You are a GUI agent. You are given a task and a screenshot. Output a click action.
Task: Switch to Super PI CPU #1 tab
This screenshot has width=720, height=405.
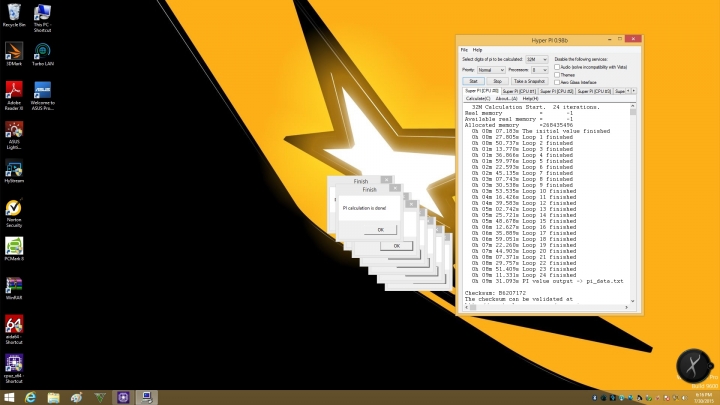(519, 91)
